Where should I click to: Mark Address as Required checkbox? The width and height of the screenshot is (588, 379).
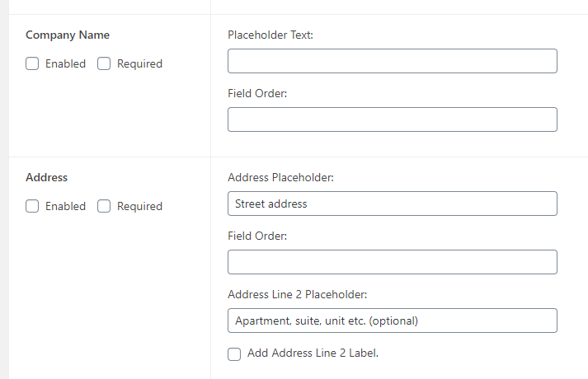[x=104, y=206]
